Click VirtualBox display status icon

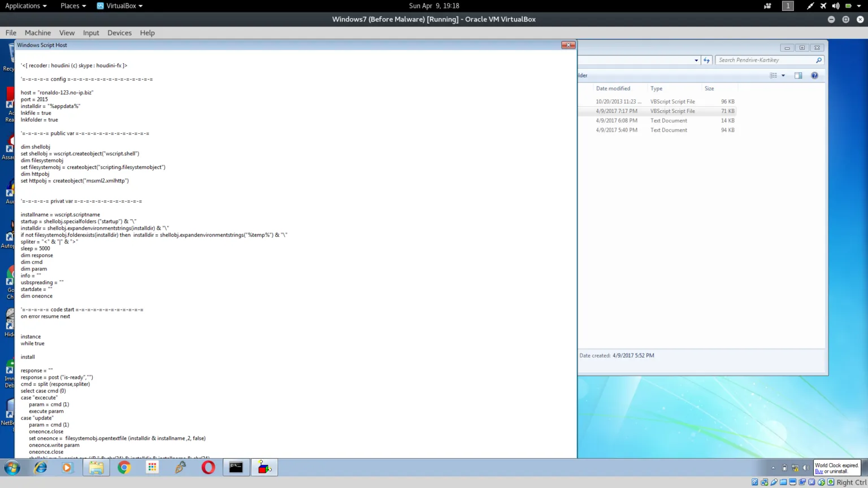pos(793,482)
